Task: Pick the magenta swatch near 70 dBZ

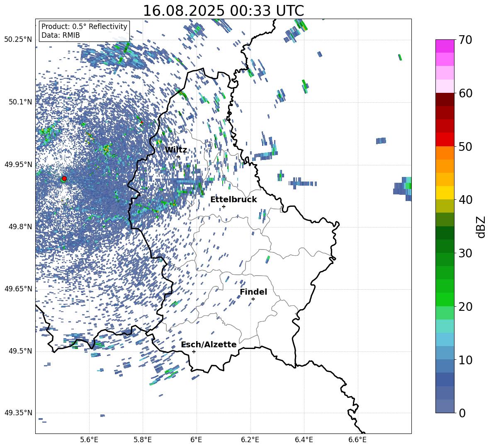Action: 445,46
